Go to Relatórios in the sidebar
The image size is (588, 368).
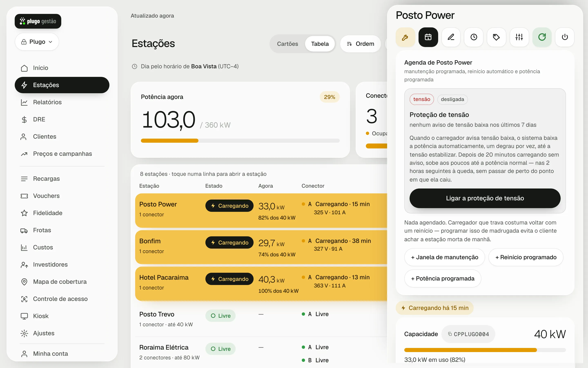62,102
